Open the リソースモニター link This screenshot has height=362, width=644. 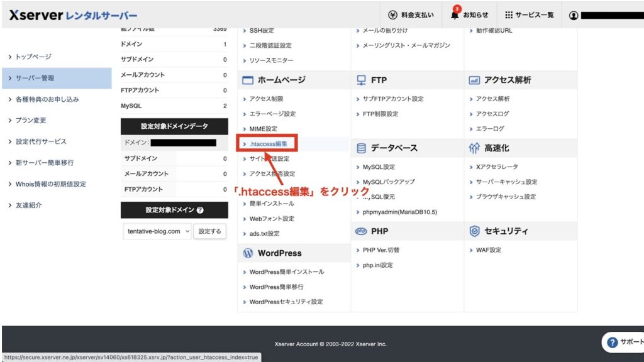click(271, 60)
